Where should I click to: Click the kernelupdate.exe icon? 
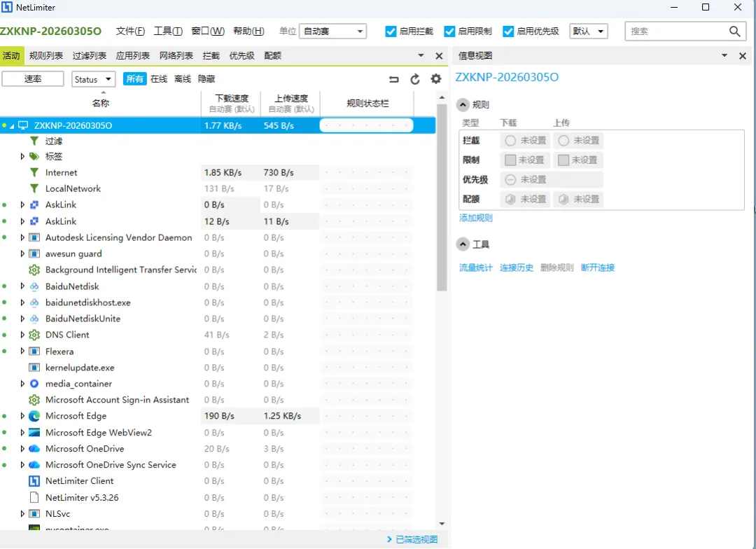pyautogui.click(x=34, y=368)
